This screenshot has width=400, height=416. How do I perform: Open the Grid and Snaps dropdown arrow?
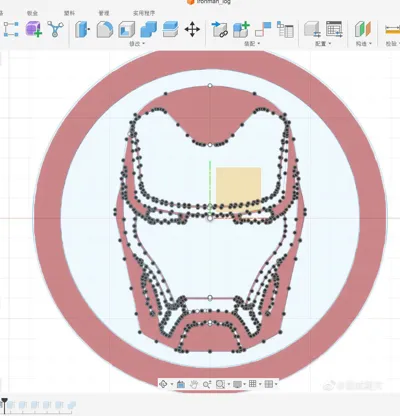260,385
